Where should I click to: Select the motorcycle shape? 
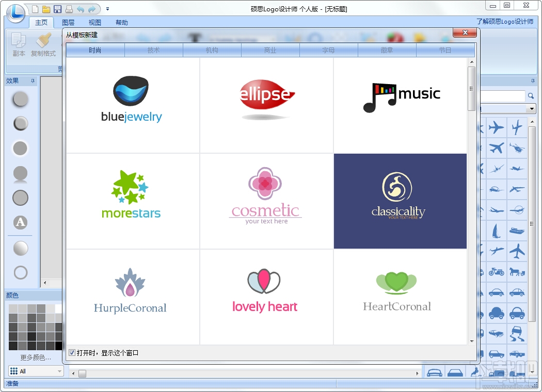pyautogui.click(x=497, y=272)
